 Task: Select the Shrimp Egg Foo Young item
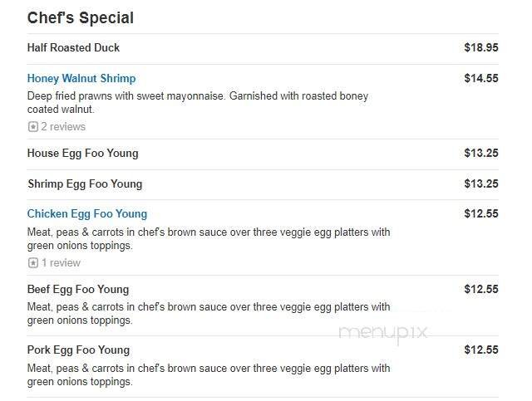pos(85,184)
